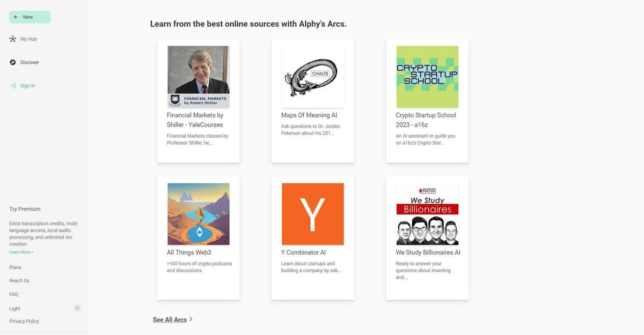Click the description 'Ask questions to Dr. Jordan Peterson'
The width and height of the screenshot is (644, 335).
pos(311,130)
